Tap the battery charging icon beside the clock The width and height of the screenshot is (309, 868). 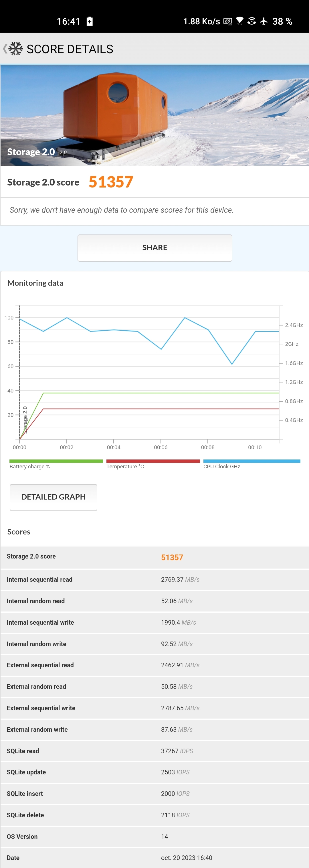(x=90, y=21)
